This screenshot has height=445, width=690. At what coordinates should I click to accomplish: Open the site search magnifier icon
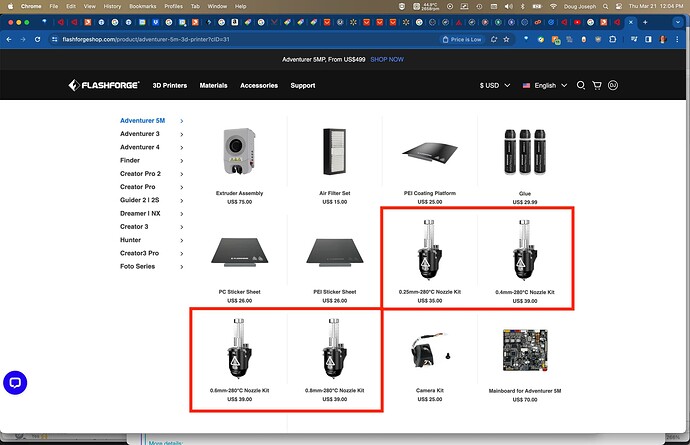pyautogui.click(x=581, y=86)
